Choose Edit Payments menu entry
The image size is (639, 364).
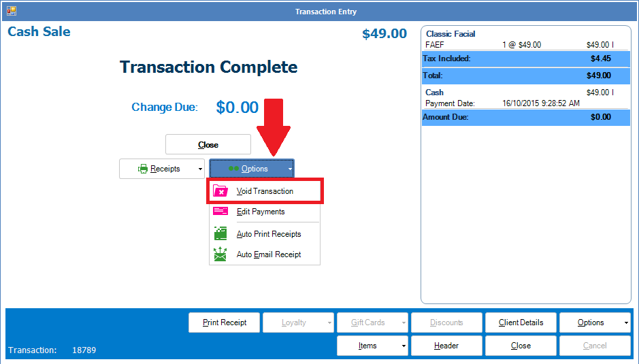click(x=261, y=212)
